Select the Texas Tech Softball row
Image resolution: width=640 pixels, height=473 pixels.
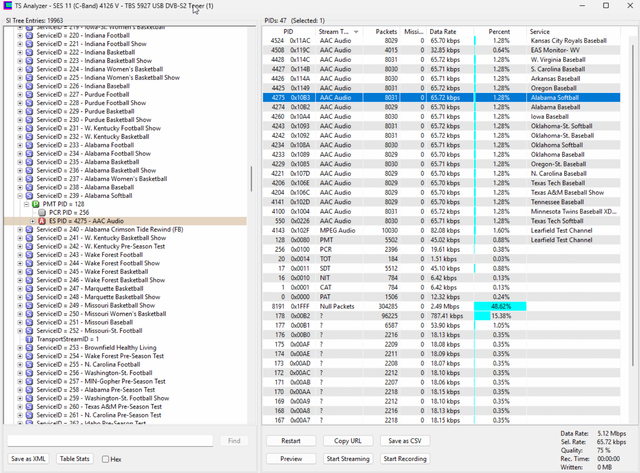point(441,221)
